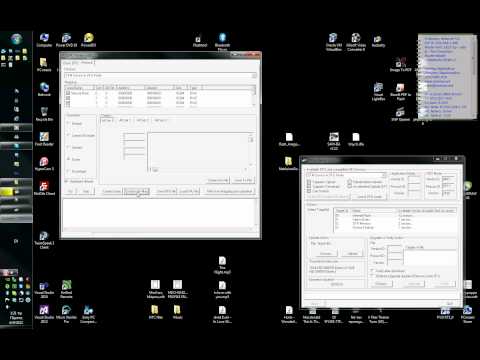The height and width of the screenshot is (360, 480).
Task: Launch HyperCam 3 from the desktop
Action: [44, 164]
